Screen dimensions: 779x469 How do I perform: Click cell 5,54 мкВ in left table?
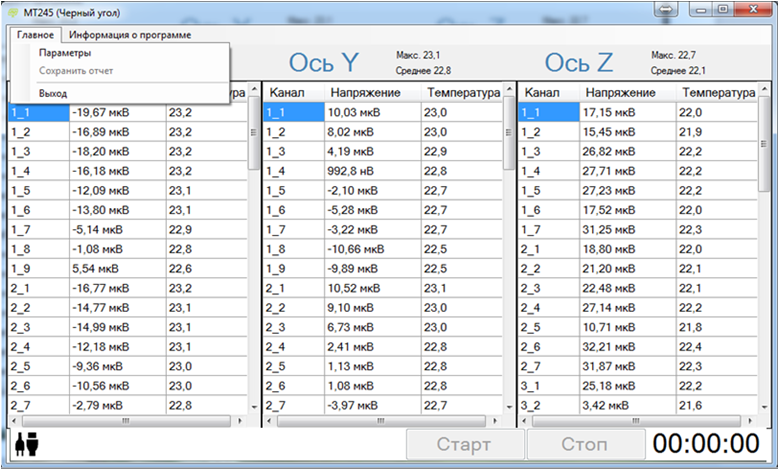click(x=117, y=269)
